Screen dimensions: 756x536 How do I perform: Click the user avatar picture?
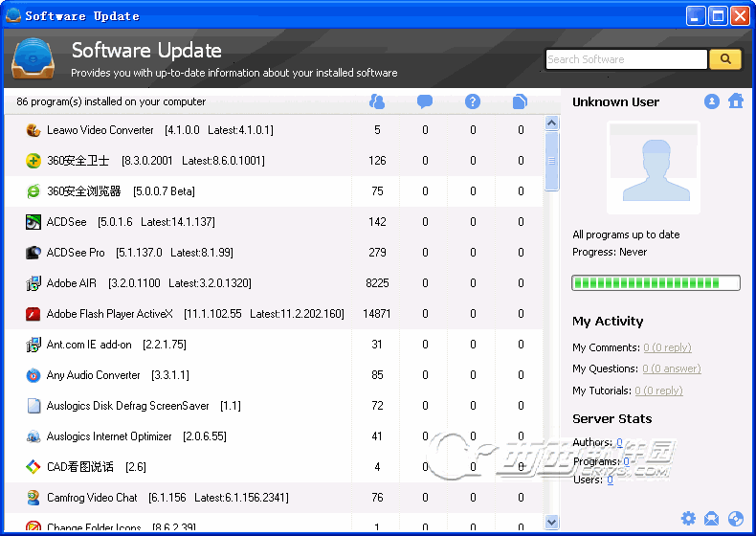[x=654, y=167]
